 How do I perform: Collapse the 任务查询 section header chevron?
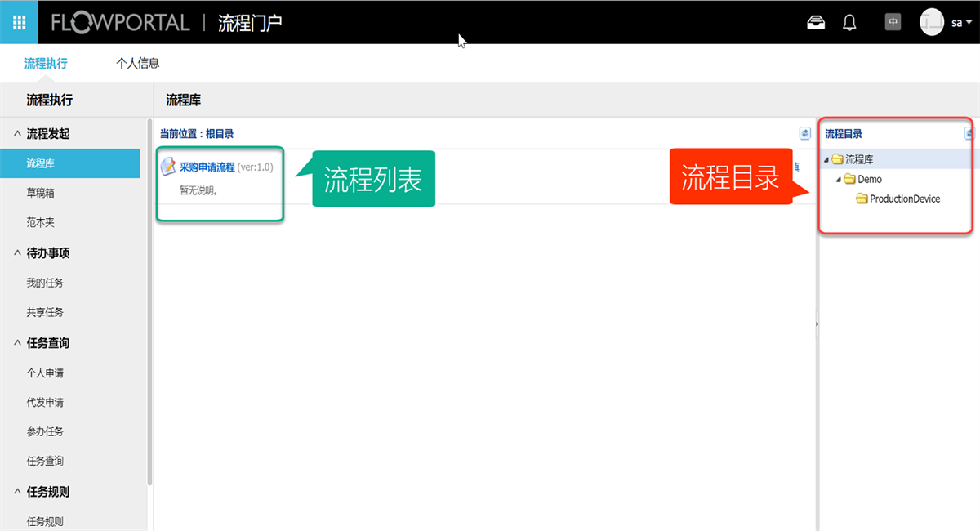[17, 342]
